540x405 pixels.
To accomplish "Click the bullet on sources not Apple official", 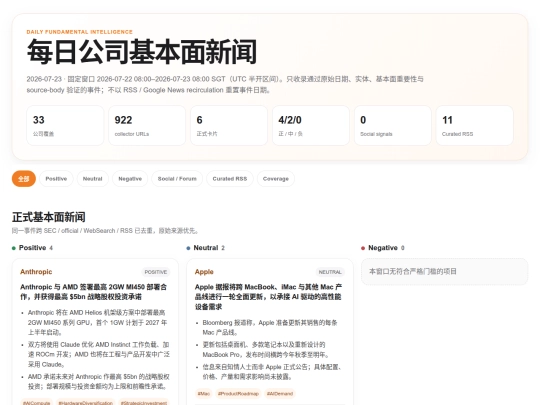I will click(x=272, y=372).
